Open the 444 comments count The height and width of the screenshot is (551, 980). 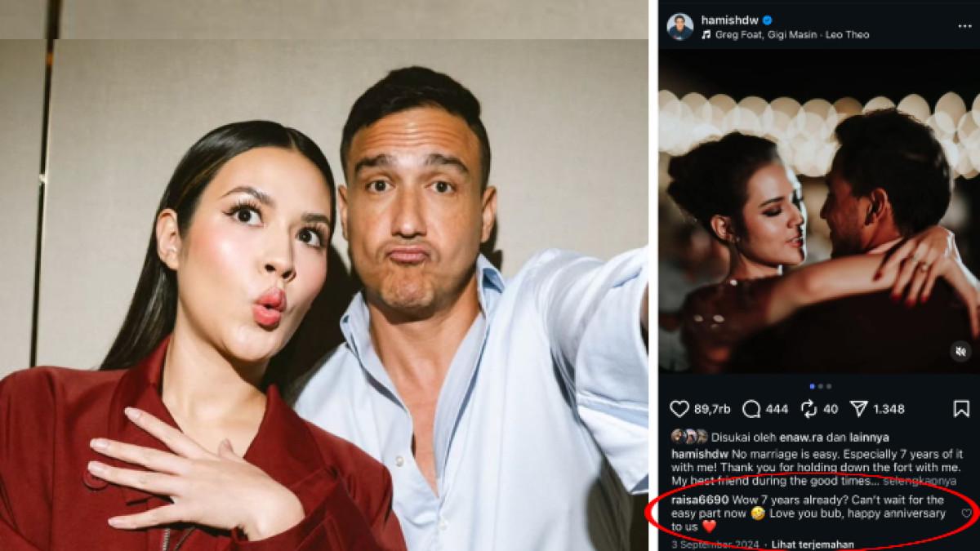tap(777, 409)
